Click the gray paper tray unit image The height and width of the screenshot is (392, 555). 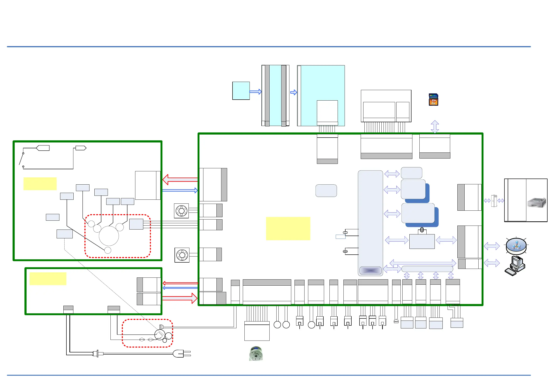[x=536, y=202]
